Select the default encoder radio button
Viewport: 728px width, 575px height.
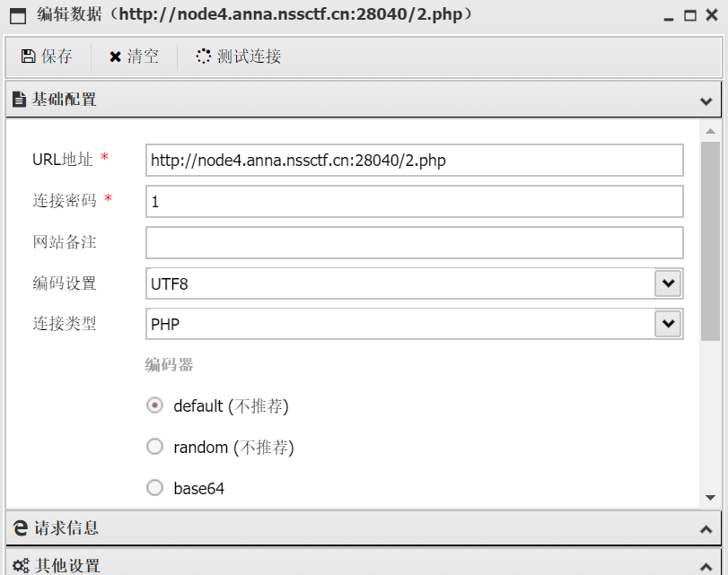point(154,405)
